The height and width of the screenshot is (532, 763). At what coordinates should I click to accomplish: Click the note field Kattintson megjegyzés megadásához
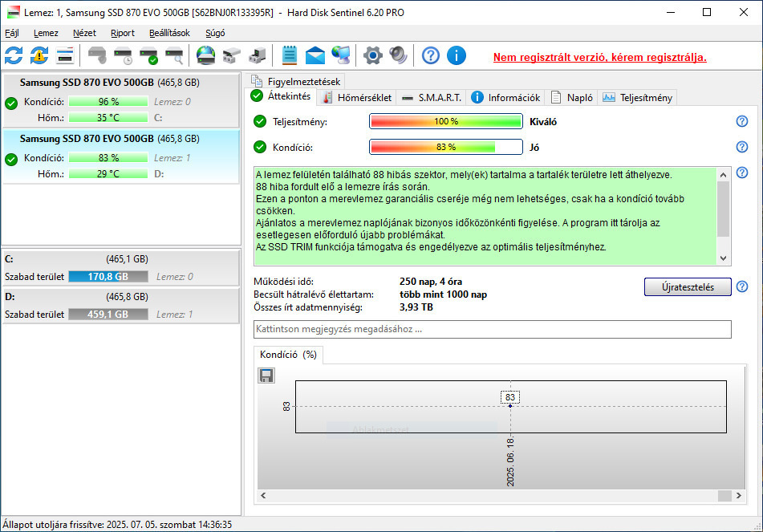point(492,329)
